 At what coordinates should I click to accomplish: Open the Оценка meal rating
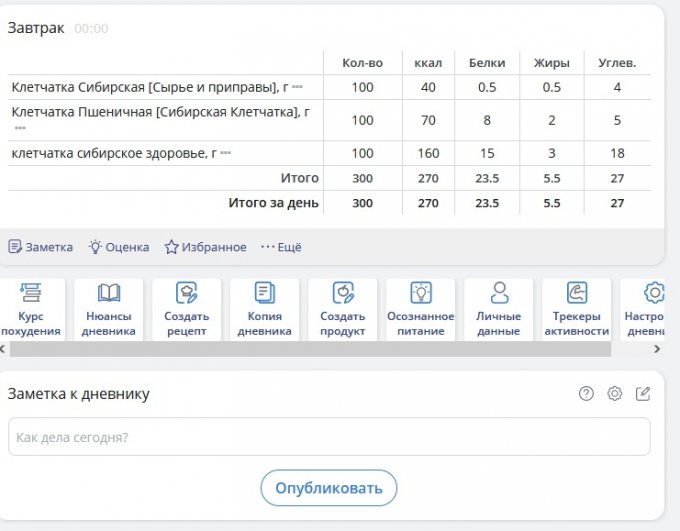pyautogui.click(x=119, y=247)
